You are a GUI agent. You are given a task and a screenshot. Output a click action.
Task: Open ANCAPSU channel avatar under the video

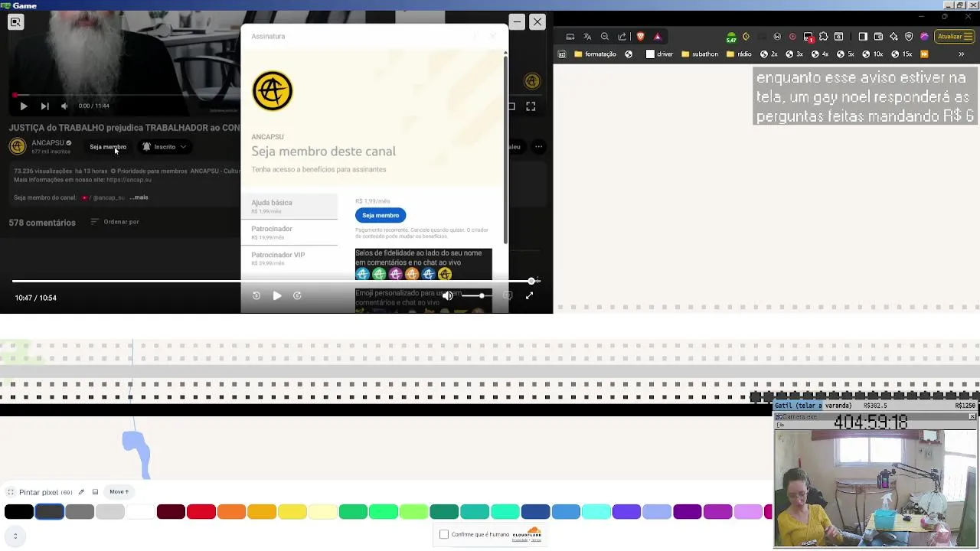(x=18, y=146)
